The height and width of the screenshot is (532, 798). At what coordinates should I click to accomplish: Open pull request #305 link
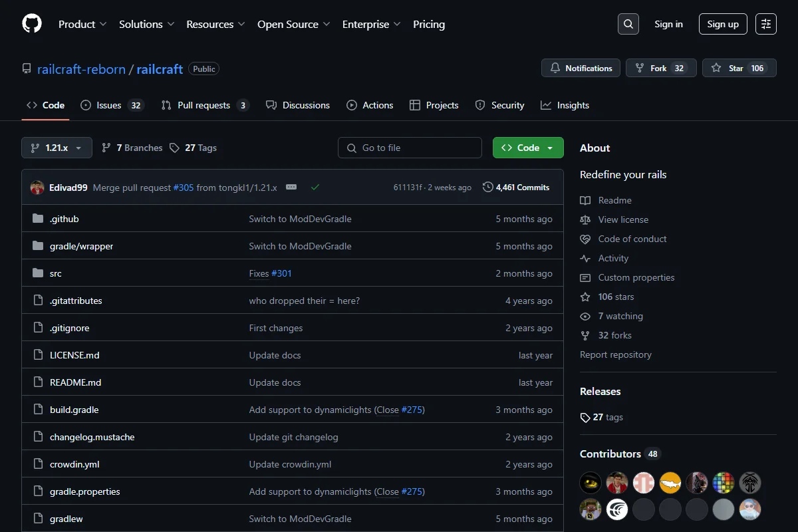[x=184, y=188]
